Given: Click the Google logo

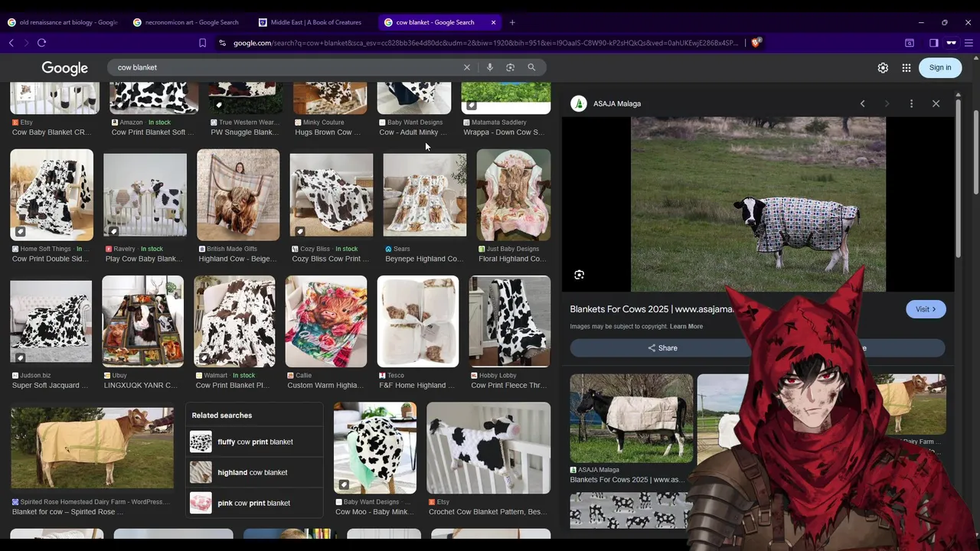Looking at the screenshot, I should (x=64, y=68).
